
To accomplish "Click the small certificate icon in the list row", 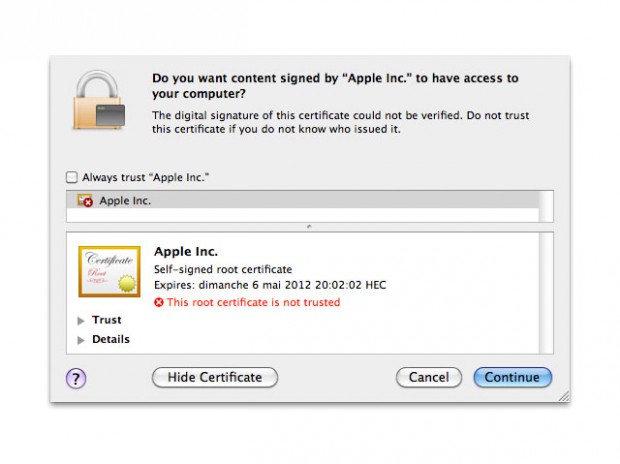I will 85,200.
